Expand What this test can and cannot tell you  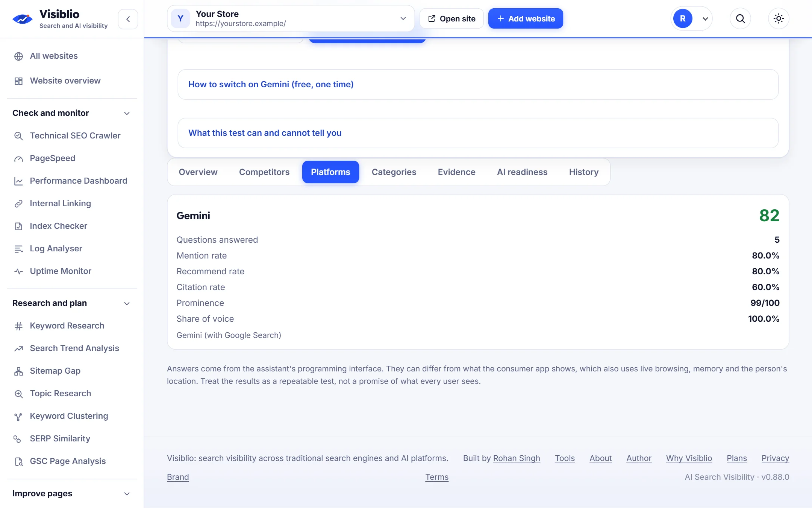(x=478, y=133)
